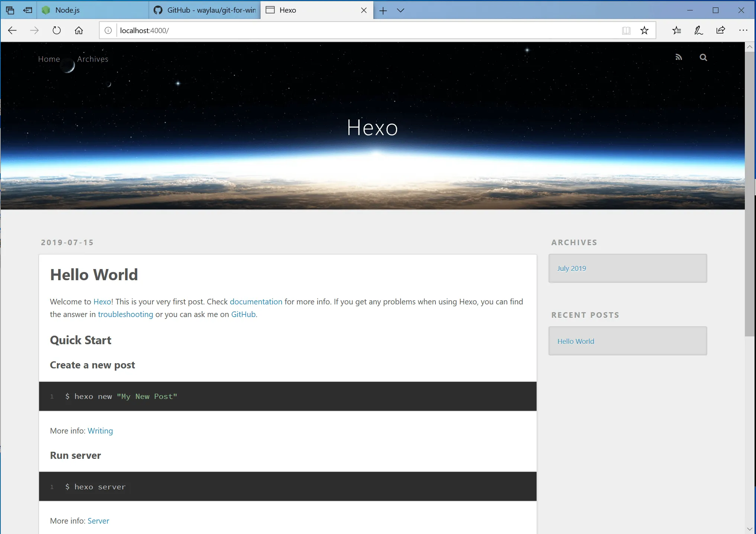This screenshot has height=534, width=756.
Task: Open the blog search icon
Action: coord(703,57)
